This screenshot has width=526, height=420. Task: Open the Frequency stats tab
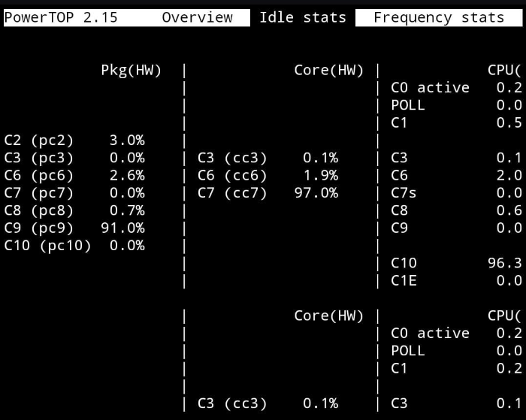click(439, 17)
